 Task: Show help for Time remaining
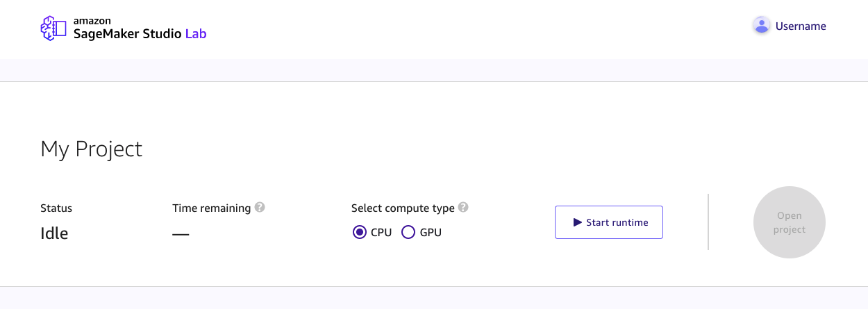260,207
